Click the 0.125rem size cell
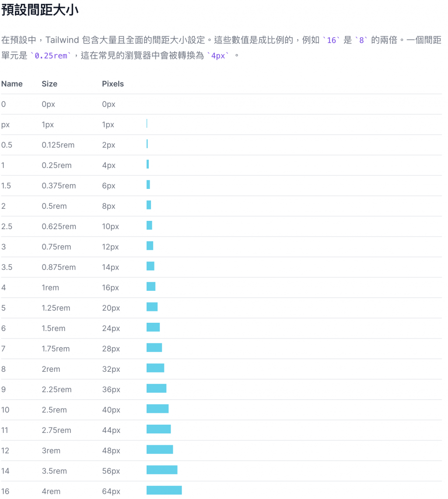 [58, 145]
